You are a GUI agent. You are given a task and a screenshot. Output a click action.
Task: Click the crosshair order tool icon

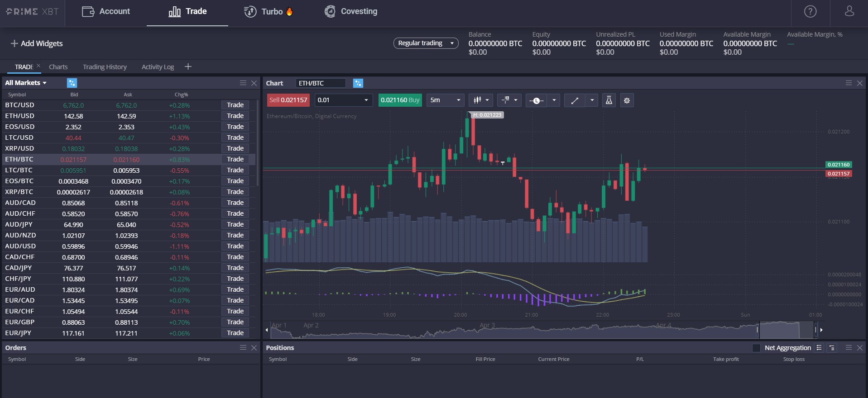pyautogui.click(x=506, y=100)
